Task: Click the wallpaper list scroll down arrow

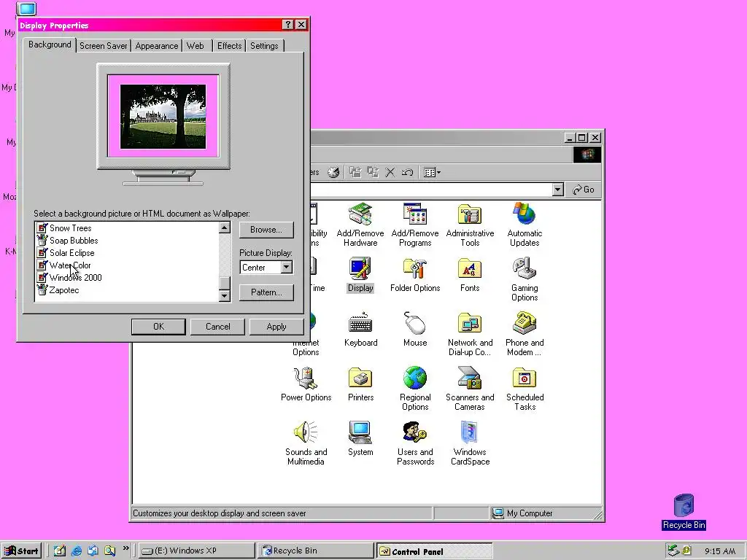Action: pos(225,296)
